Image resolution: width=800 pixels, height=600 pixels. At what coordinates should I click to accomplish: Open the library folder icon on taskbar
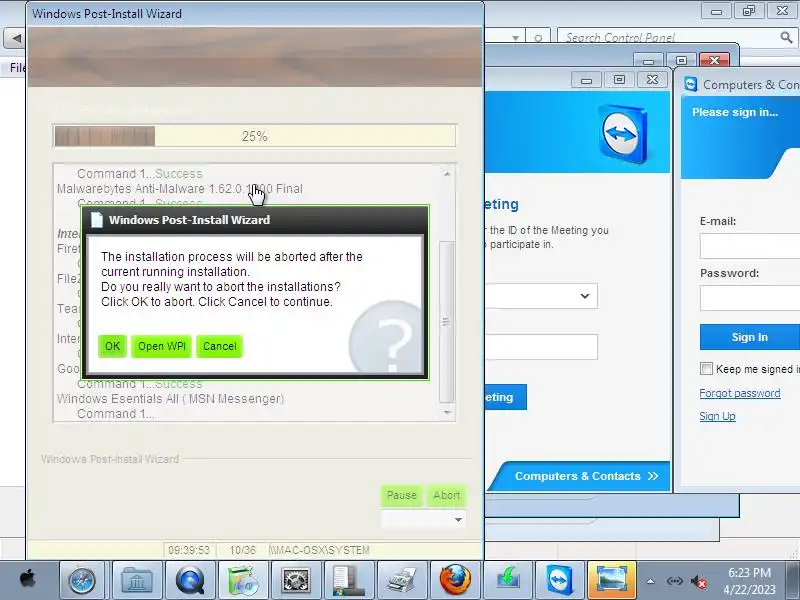click(x=136, y=581)
